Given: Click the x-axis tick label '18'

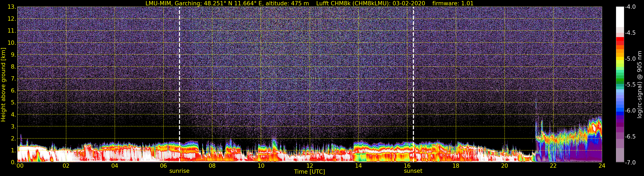Looking at the screenshot, I should point(456,166).
